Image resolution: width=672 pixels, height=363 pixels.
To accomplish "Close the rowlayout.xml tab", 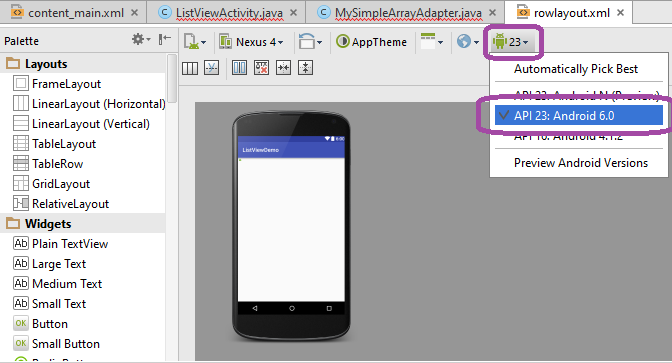I will (x=621, y=13).
